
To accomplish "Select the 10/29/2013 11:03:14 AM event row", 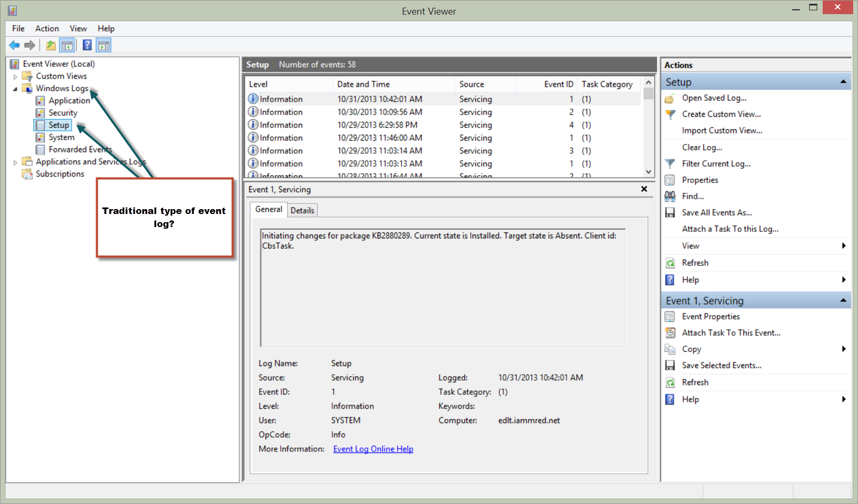I will [444, 151].
